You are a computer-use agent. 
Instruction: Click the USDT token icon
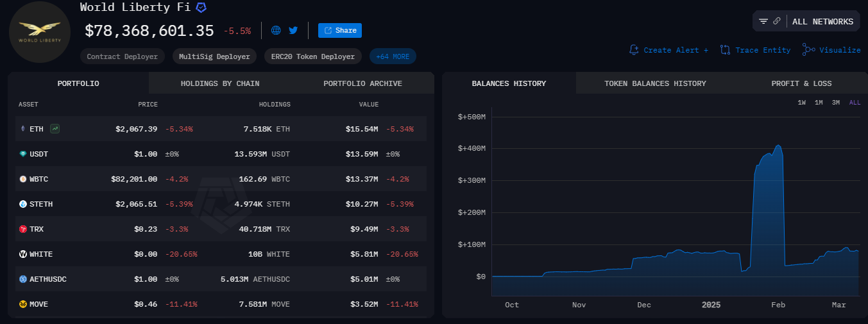[x=24, y=154]
